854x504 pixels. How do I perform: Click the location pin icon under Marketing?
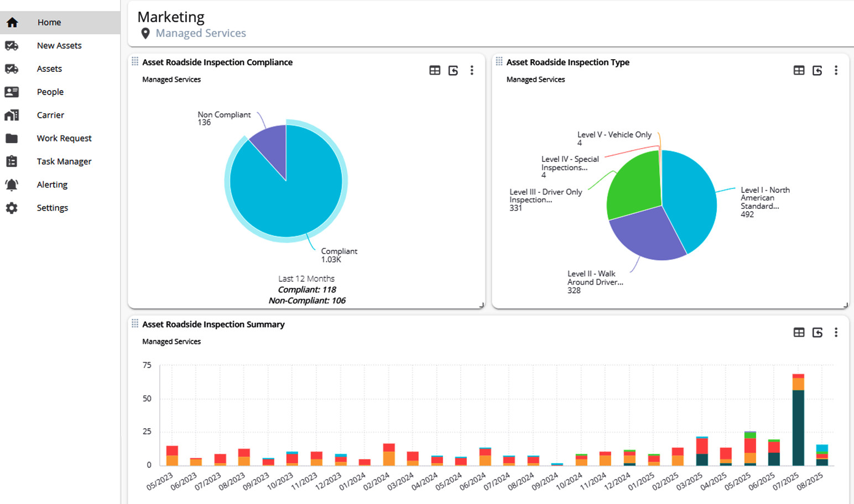tap(145, 33)
